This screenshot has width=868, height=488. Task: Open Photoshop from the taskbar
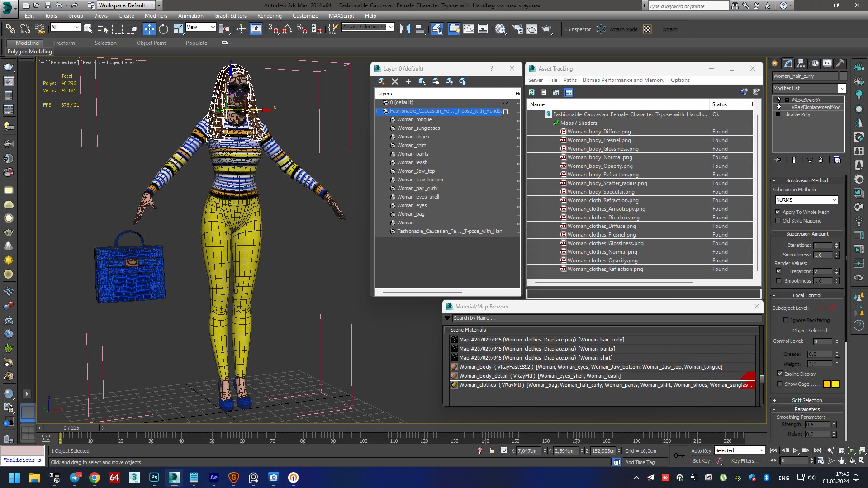(154, 478)
